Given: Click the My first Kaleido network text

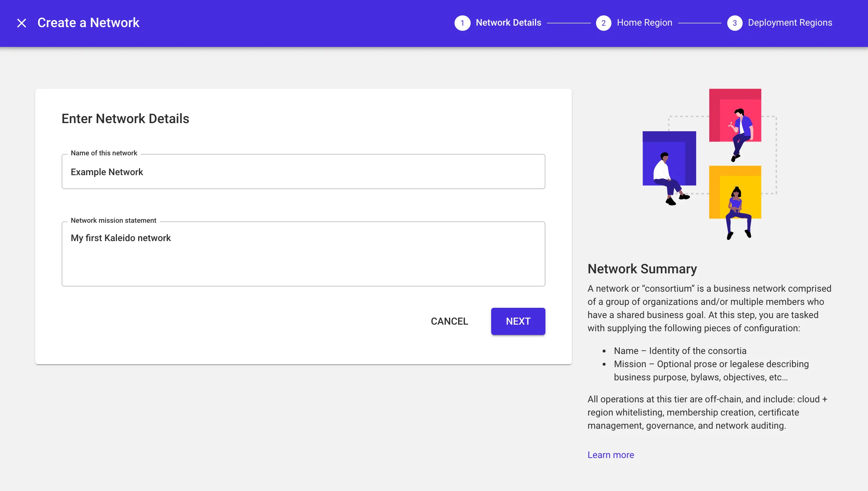Looking at the screenshot, I should point(121,238).
